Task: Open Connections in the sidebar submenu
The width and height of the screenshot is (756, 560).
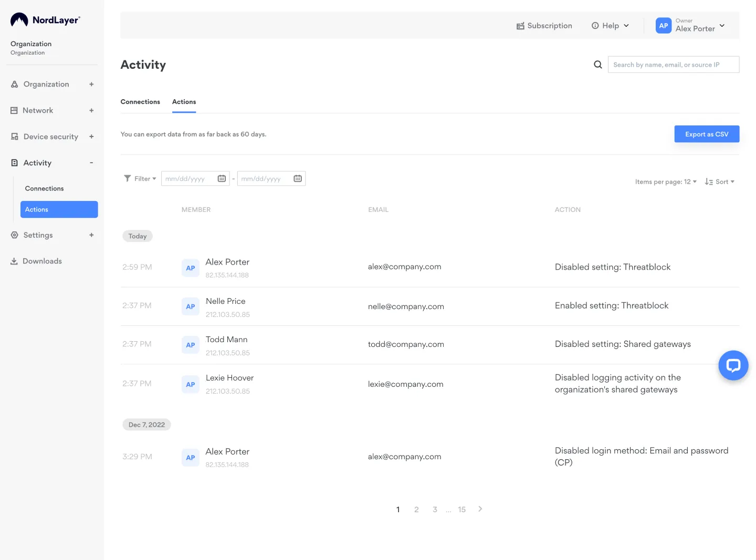Action: pos(45,188)
